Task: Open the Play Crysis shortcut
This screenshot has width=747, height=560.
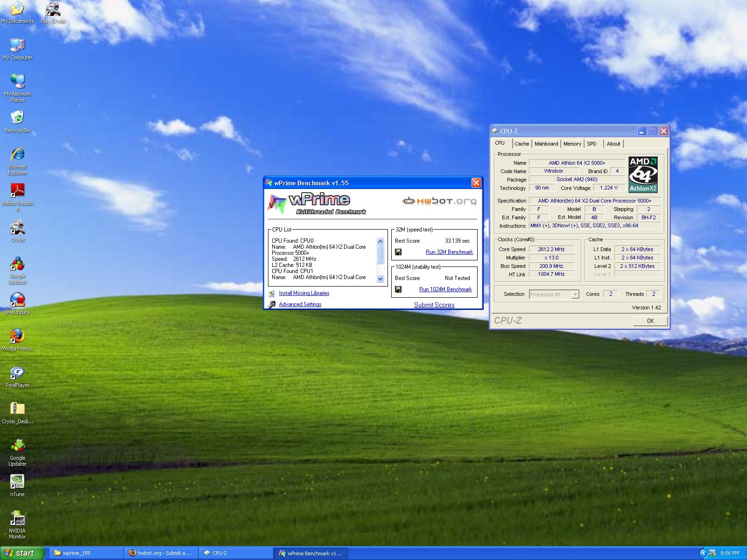Action: tap(53, 12)
